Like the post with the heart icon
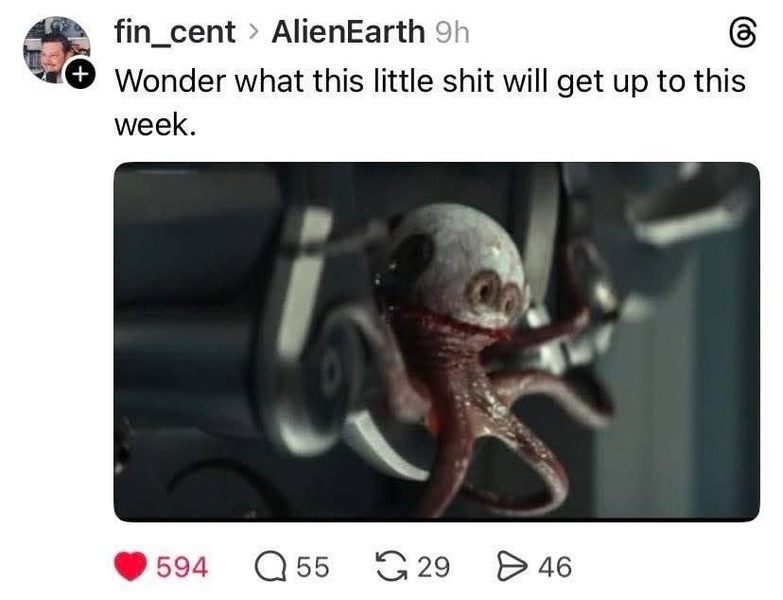 point(130,567)
